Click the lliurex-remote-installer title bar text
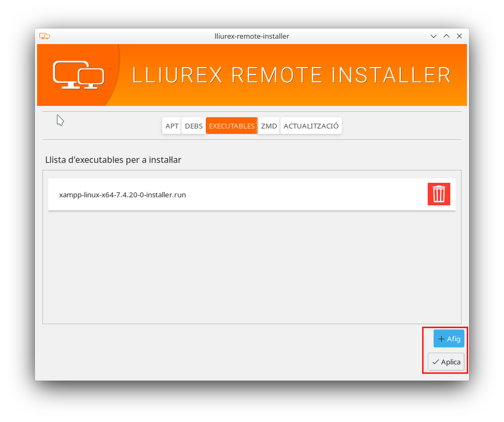The height and width of the screenshot is (422, 504). coord(251,37)
